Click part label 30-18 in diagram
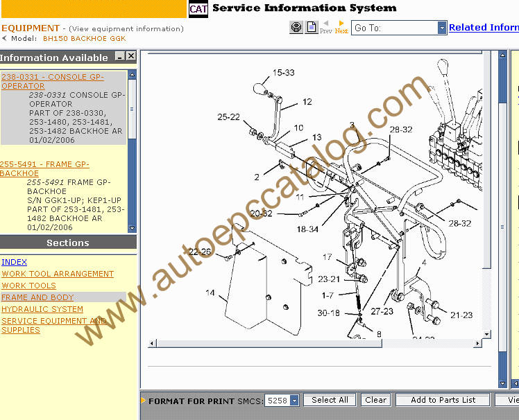This screenshot has height=420, width=519. click(x=328, y=313)
